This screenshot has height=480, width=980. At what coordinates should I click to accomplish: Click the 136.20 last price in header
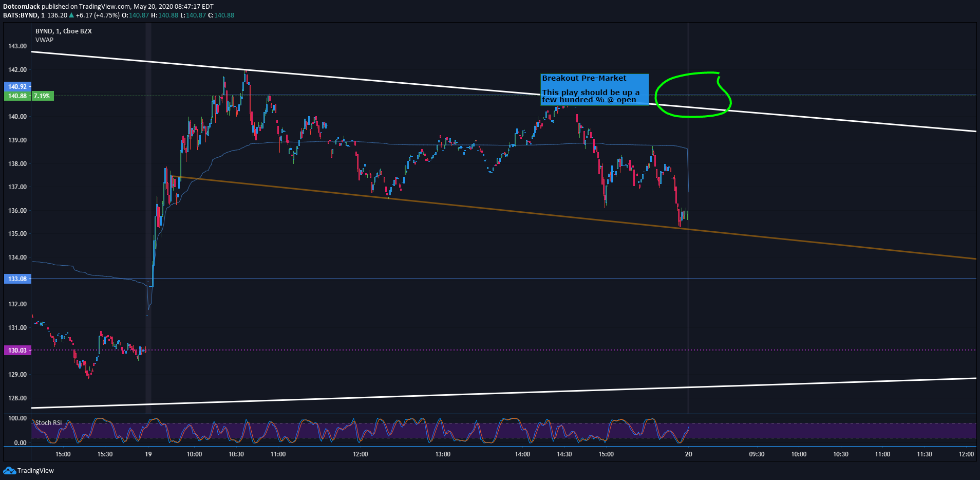tap(57, 15)
